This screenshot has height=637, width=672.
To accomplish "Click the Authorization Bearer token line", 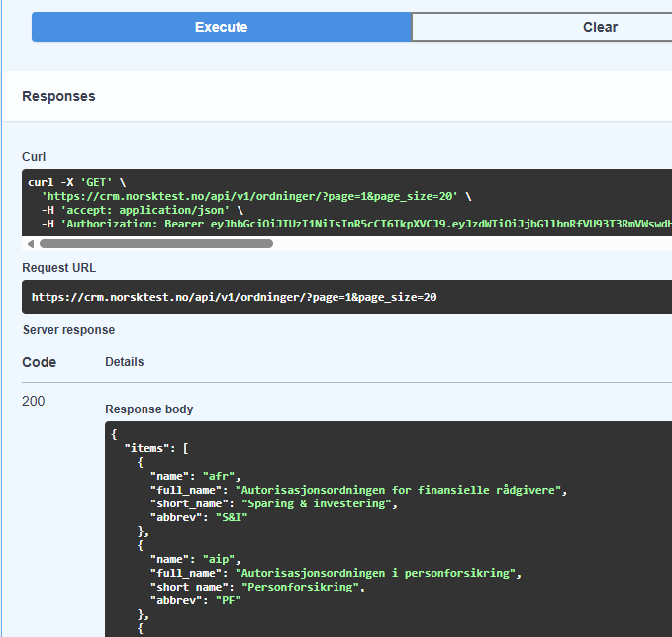I will [356, 224].
